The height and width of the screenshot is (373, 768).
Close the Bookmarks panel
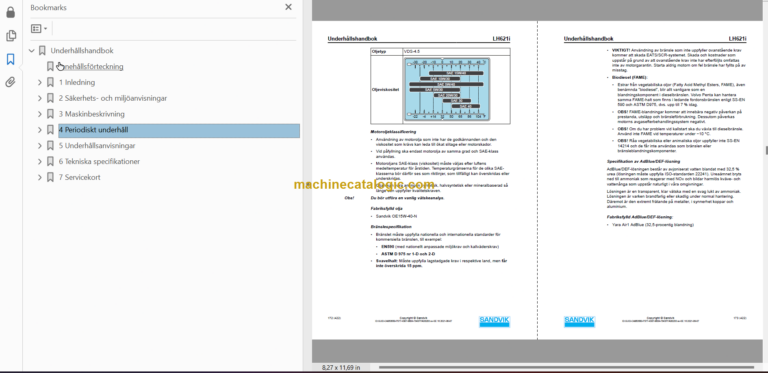click(288, 7)
